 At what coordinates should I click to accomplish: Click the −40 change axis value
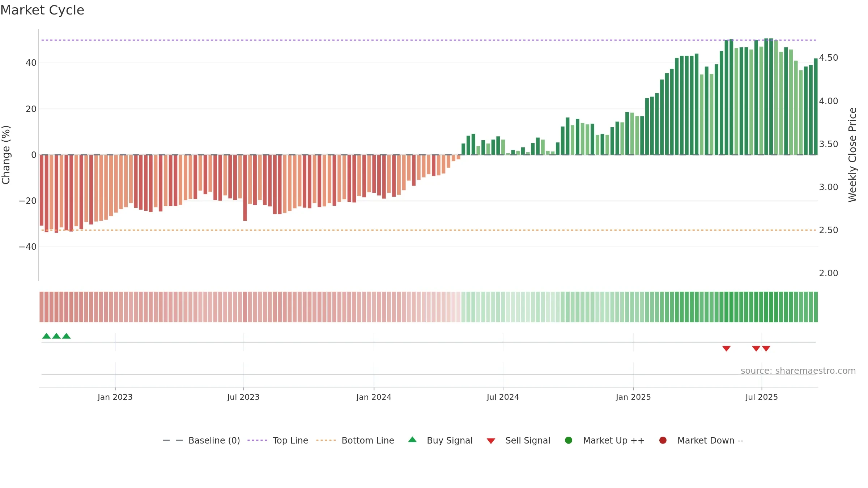click(x=28, y=247)
